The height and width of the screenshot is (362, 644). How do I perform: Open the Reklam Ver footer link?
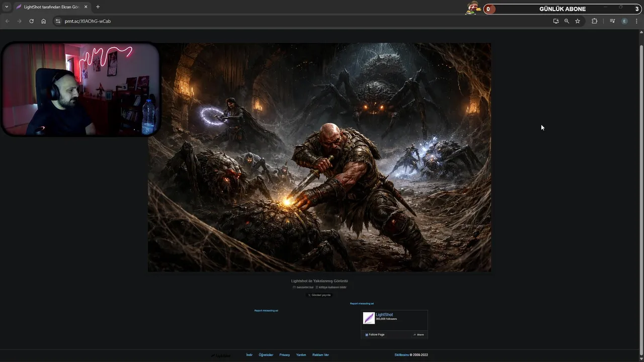tap(320, 355)
